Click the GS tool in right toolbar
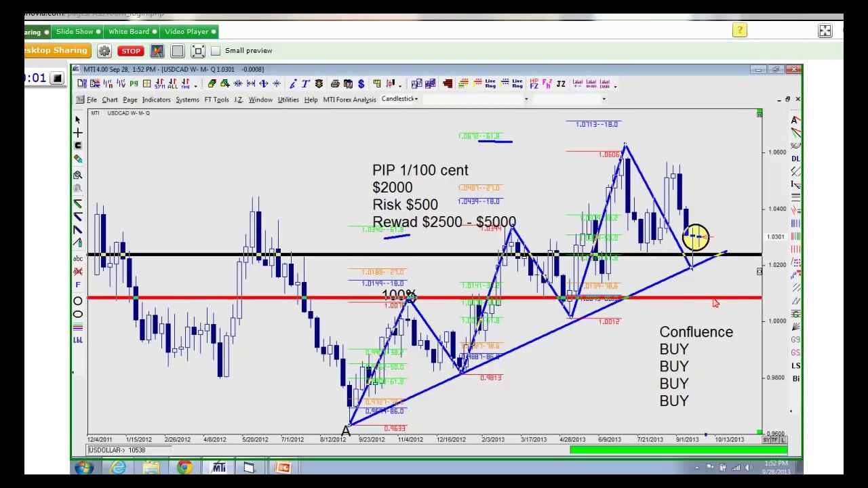Viewport: 868px width, 488px height. coord(795,352)
